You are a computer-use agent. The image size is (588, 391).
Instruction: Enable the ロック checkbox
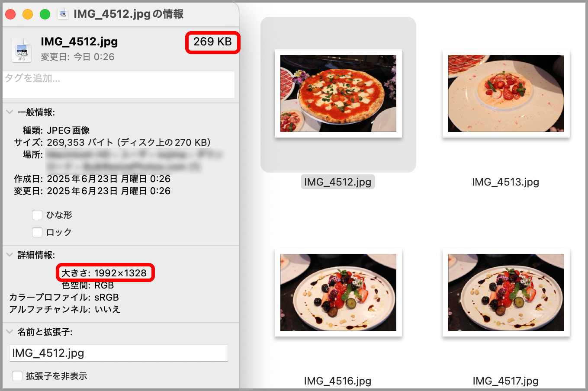(37, 232)
